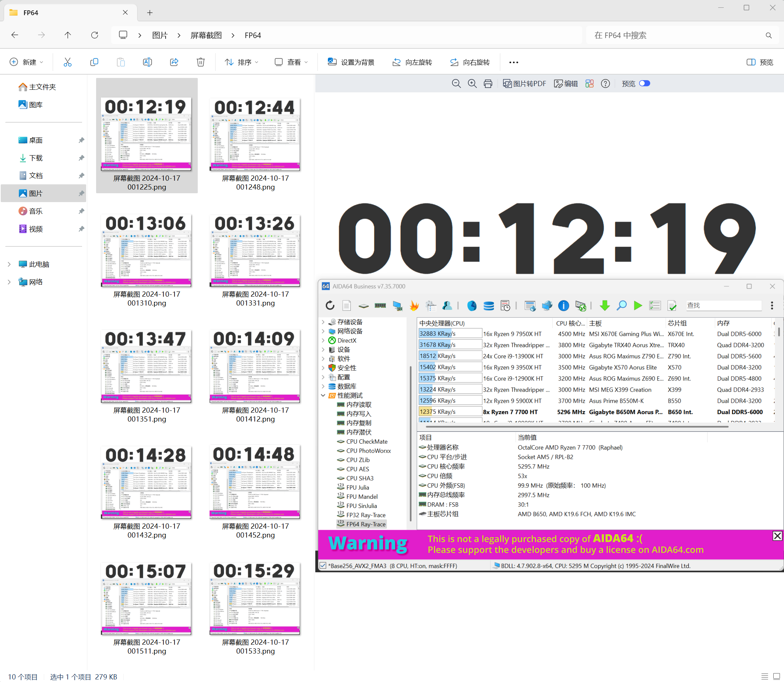Toggle the 预览 switch off

[644, 83]
